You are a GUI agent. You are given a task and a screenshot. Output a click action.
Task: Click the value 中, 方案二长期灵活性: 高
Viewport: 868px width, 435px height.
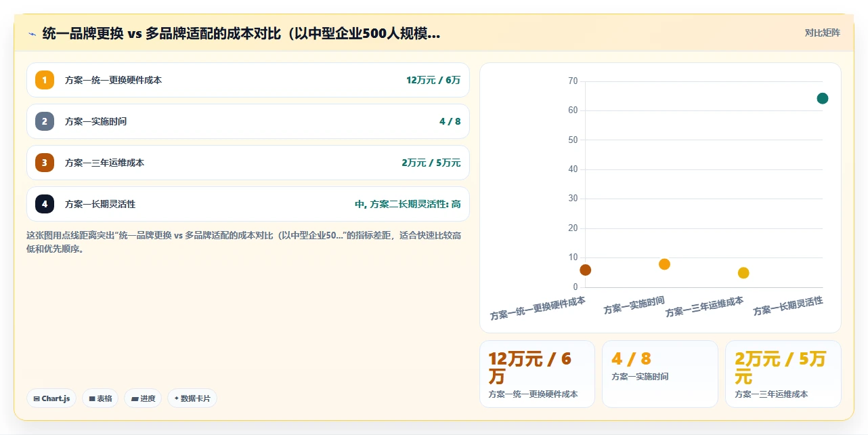[x=408, y=204]
